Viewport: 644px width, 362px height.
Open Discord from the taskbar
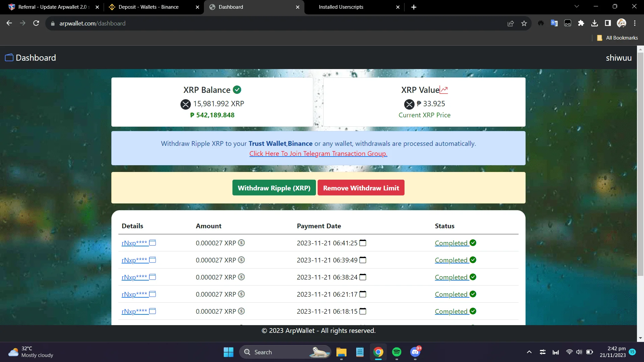pyautogui.click(x=415, y=352)
